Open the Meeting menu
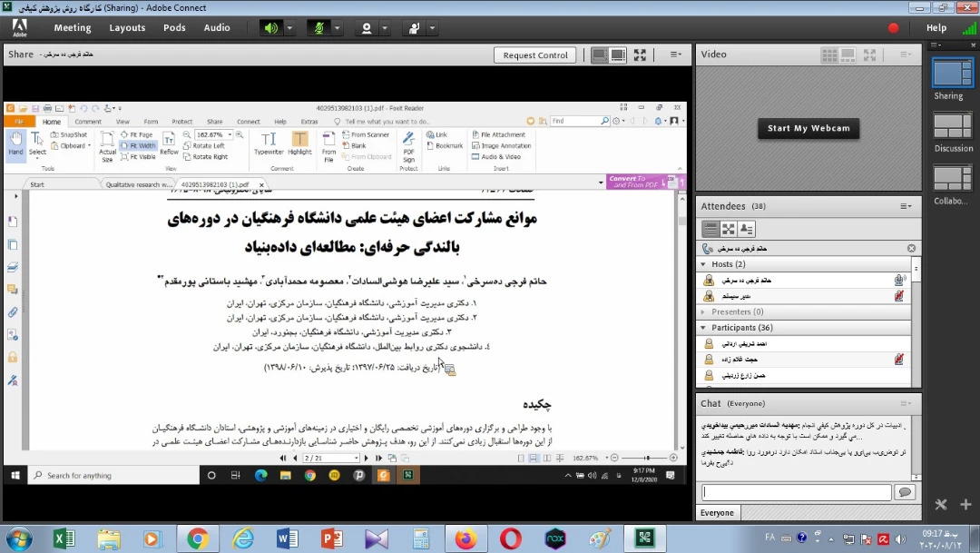The width and height of the screenshot is (980, 553). coord(73,28)
